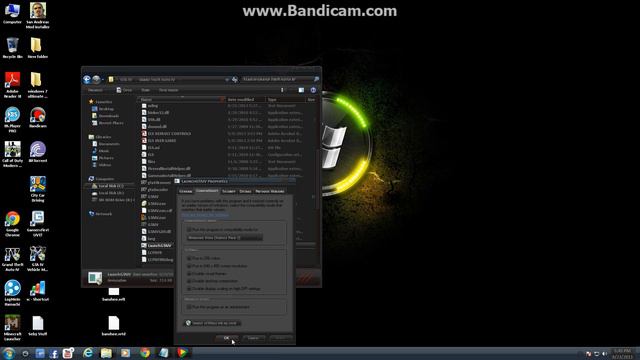Open the Explorer Organize menu
Screen dimensions: 640x360
[x=96, y=90]
